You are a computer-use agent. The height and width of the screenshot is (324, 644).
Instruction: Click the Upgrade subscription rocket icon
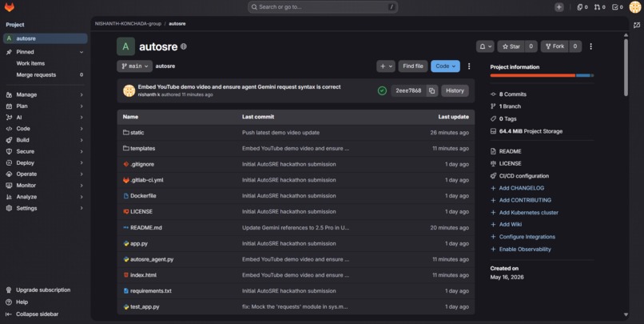point(9,290)
